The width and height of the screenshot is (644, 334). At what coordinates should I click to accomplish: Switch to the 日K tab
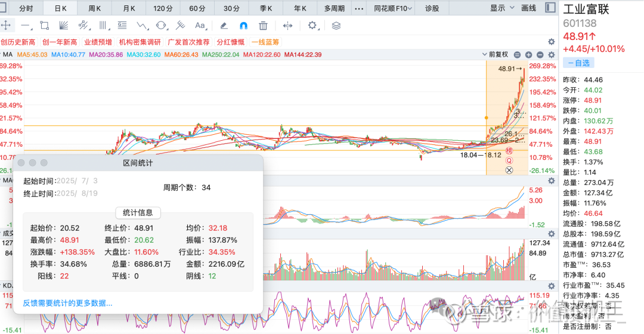coord(60,8)
